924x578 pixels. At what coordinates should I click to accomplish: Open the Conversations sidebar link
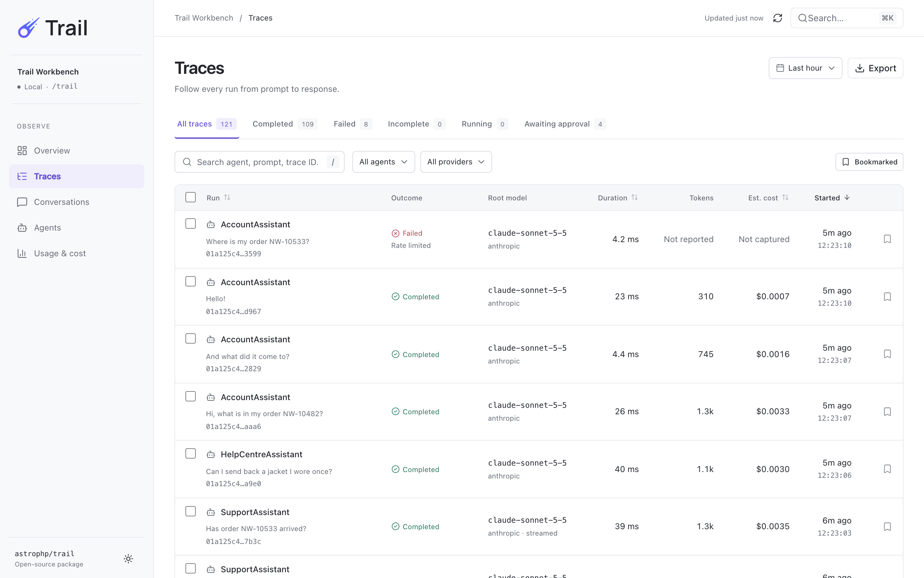(x=76, y=202)
